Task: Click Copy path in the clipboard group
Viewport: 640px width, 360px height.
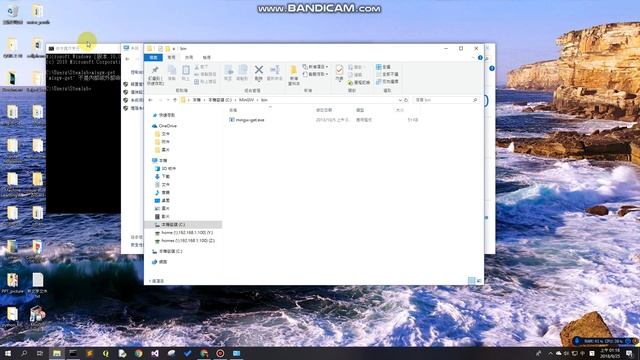Action: (205, 74)
